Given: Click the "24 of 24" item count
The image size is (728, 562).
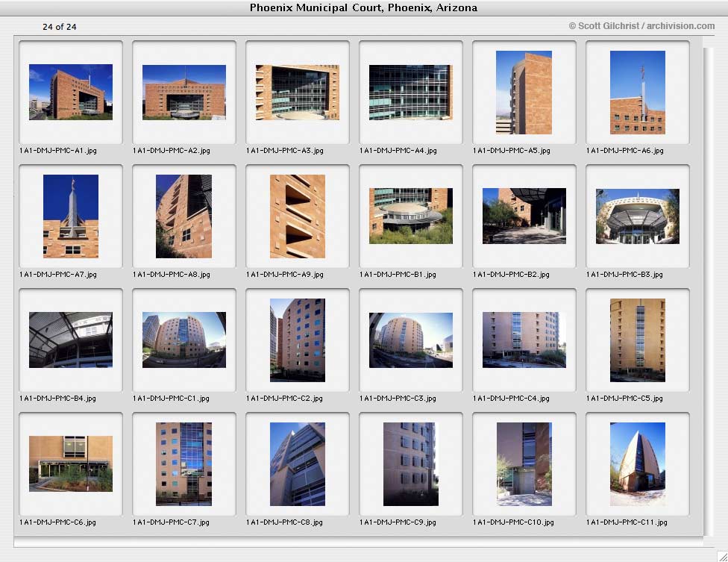Looking at the screenshot, I should tap(60, 27).
